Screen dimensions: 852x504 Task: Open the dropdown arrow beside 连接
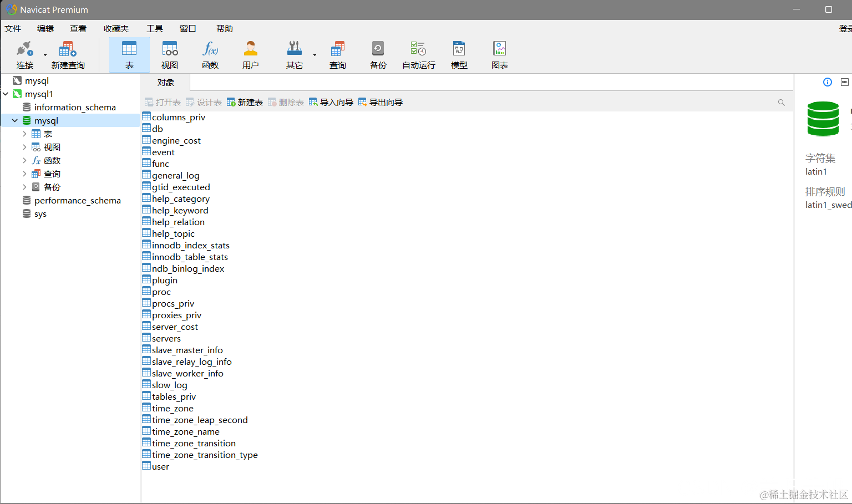pos(45,55)
